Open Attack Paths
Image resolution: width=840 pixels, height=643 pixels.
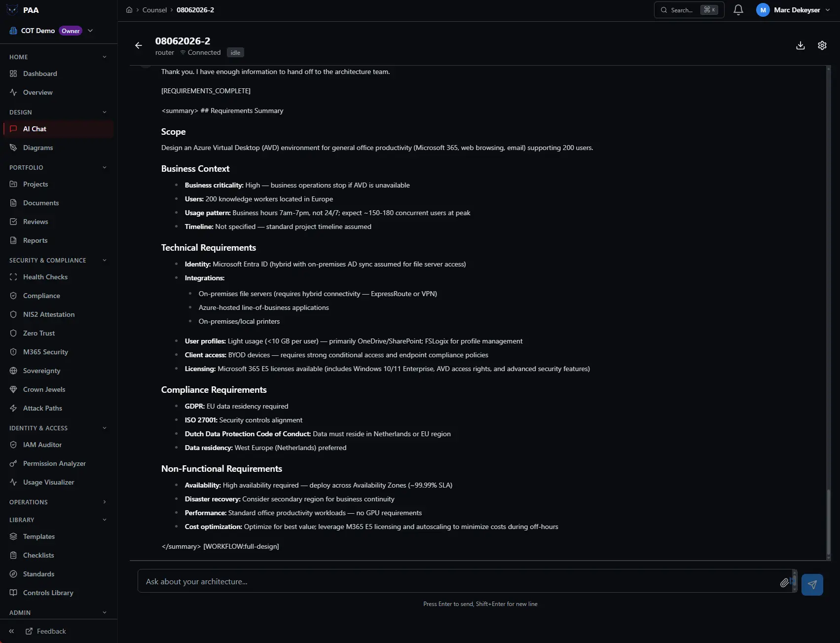click(x=59, y=408)
